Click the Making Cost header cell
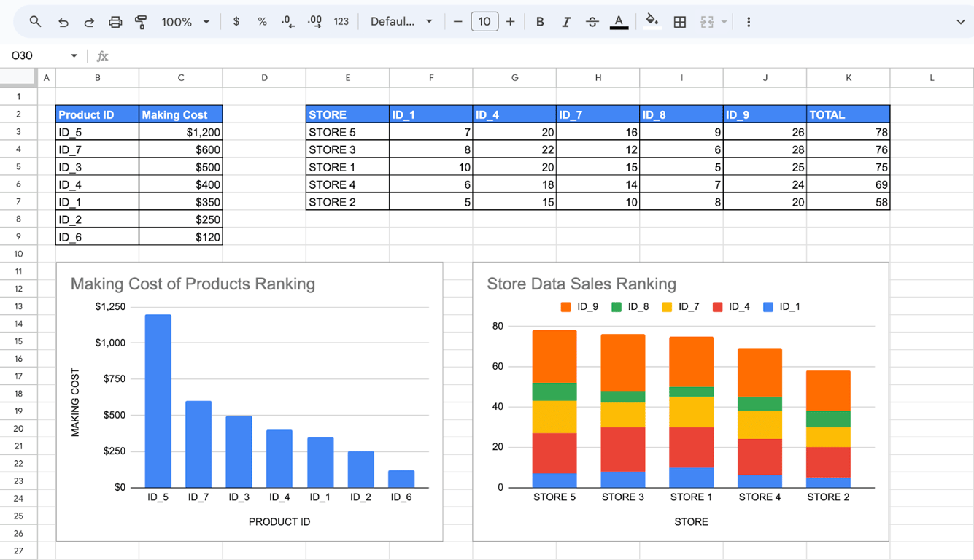Screen dimensions: 974x560 point(181,114)
